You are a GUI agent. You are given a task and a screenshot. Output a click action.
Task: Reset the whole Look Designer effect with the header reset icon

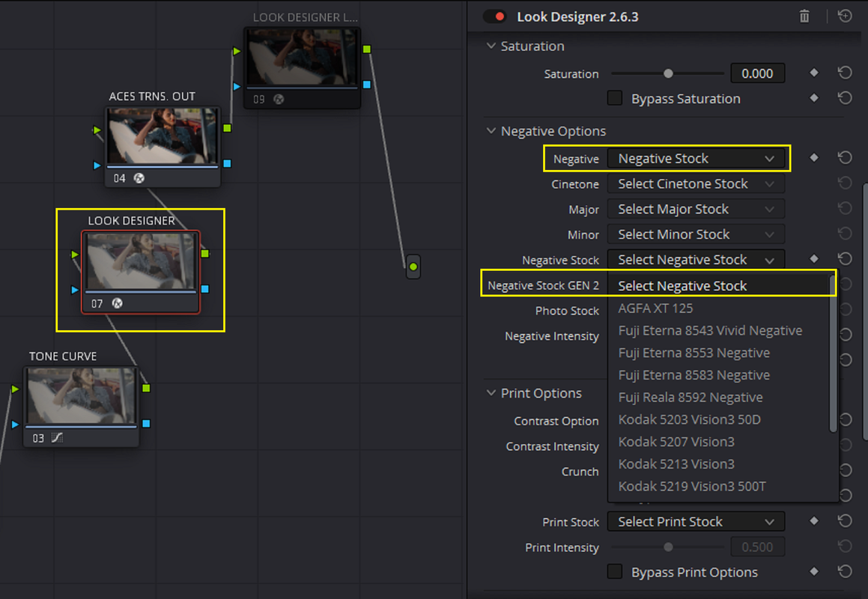[x=845, y=16]
